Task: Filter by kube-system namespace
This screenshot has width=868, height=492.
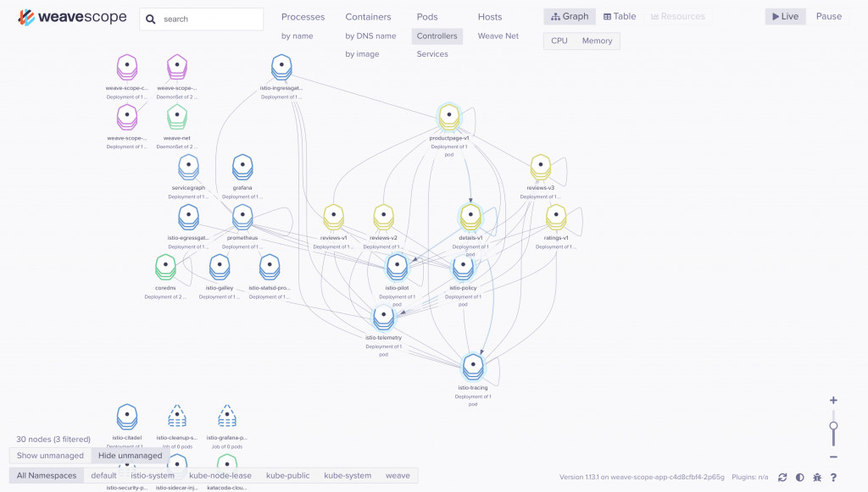Action: tap(348, 475)
